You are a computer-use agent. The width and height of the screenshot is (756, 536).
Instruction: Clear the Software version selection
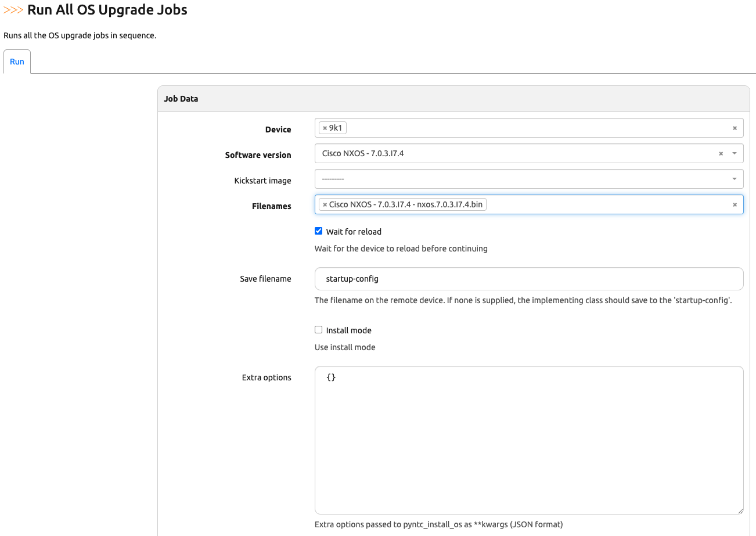721,153
